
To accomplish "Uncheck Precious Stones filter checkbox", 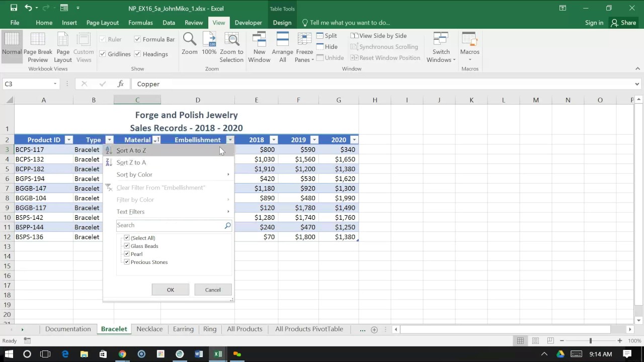I will [127, 262].
